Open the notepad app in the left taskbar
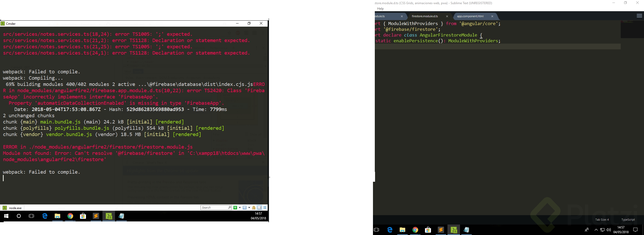This screenshot has width=644, height=235. tap(122, 216)
